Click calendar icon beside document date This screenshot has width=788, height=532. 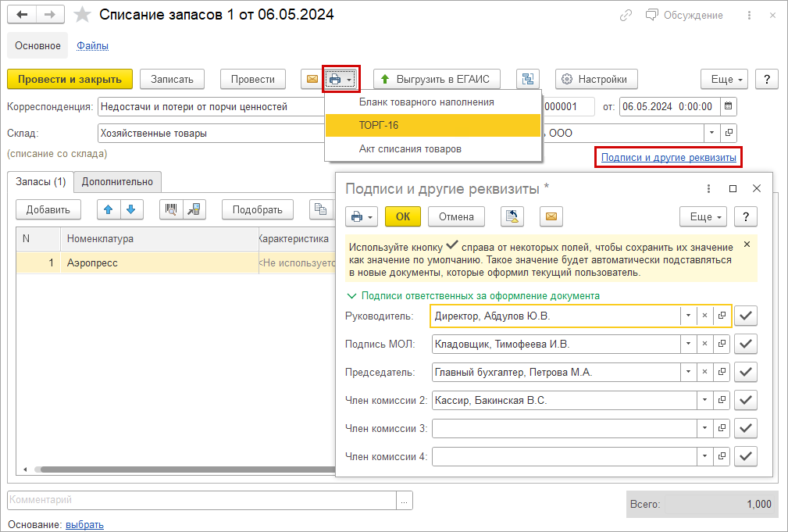click(x=728, y=106)
